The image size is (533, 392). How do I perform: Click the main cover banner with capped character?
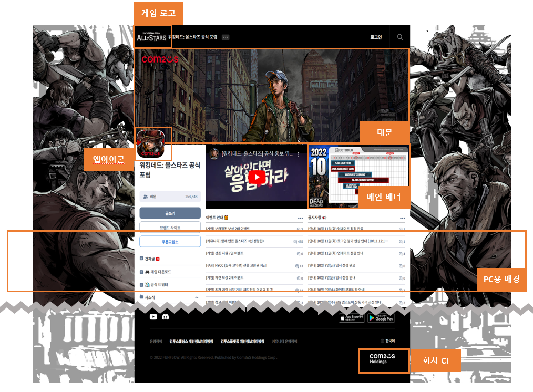coord(272,96)
